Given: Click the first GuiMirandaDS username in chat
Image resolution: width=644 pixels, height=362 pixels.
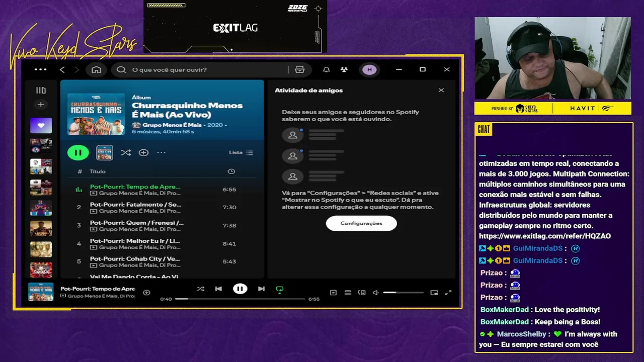Looking at the screenshot, I should (x=537, y=248).
